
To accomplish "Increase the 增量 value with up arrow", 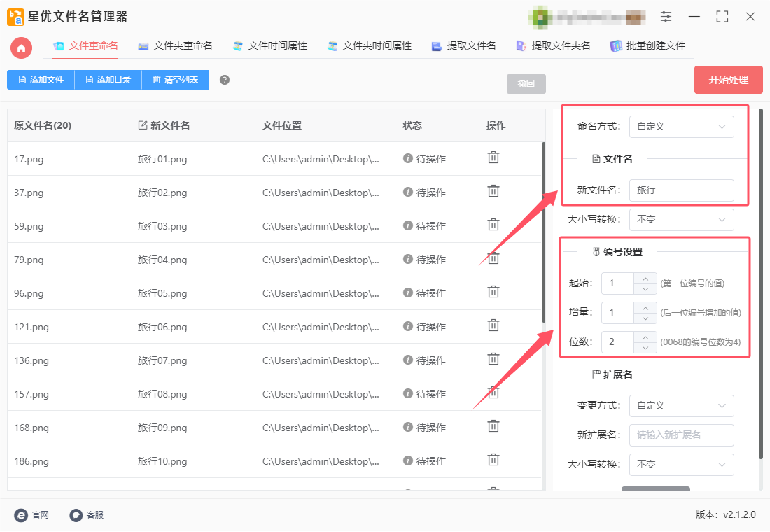I will click(x=645, y=307).
